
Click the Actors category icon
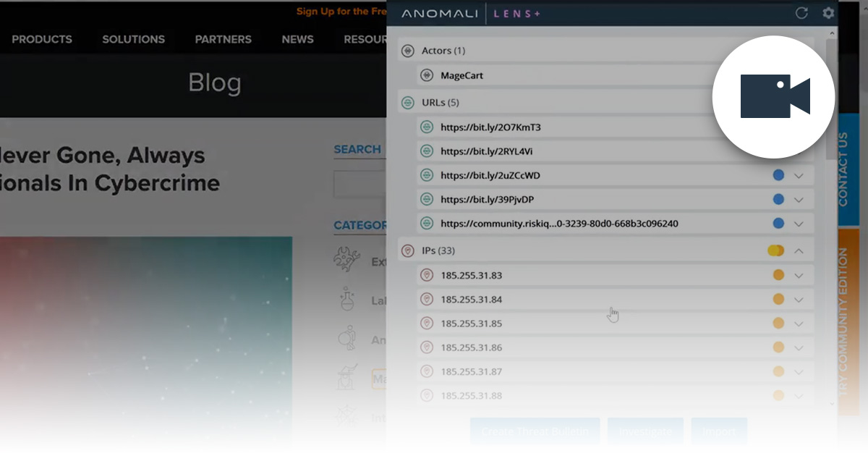click(407, 51)
